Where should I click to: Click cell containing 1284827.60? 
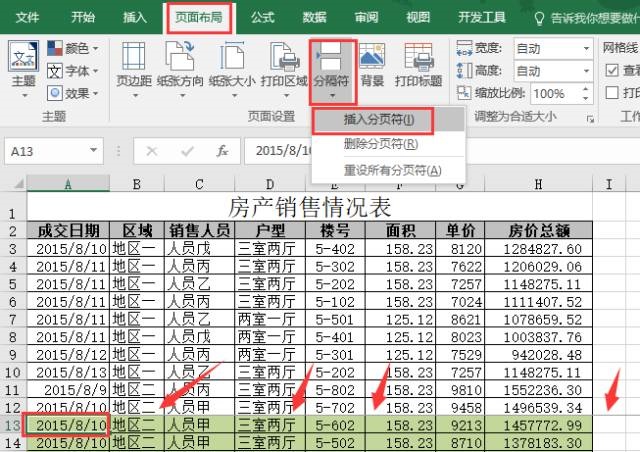pyautogui.click(x=538, y=248)
